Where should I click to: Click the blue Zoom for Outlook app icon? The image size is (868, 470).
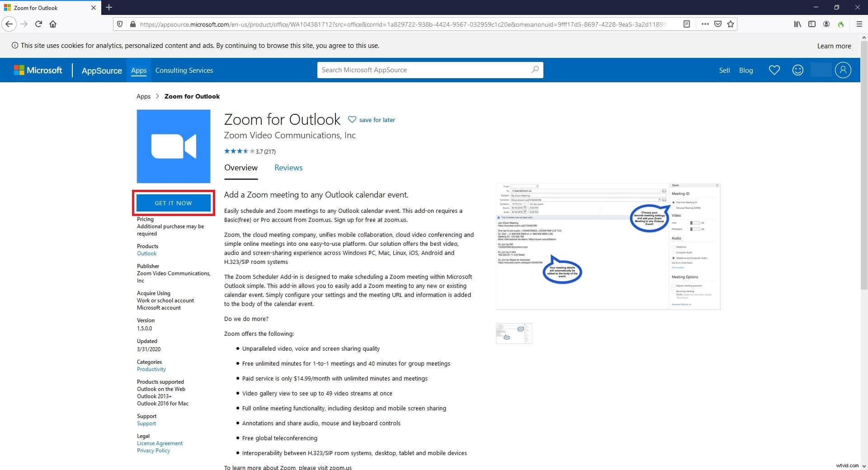click(173, 146)
